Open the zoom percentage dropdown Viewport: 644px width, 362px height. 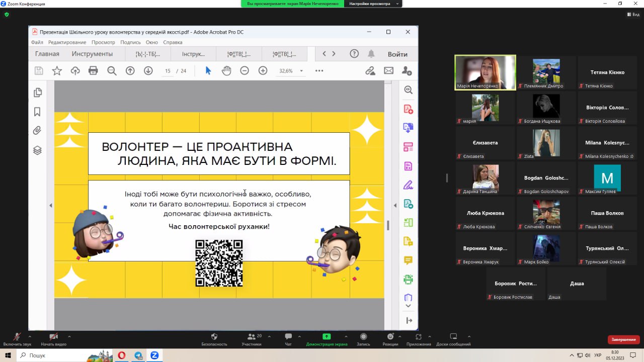301,71
